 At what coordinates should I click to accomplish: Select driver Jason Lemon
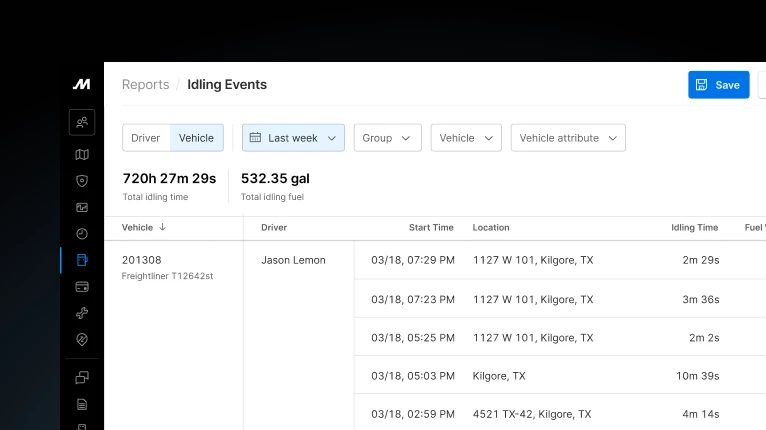click(x=293, y=260)
